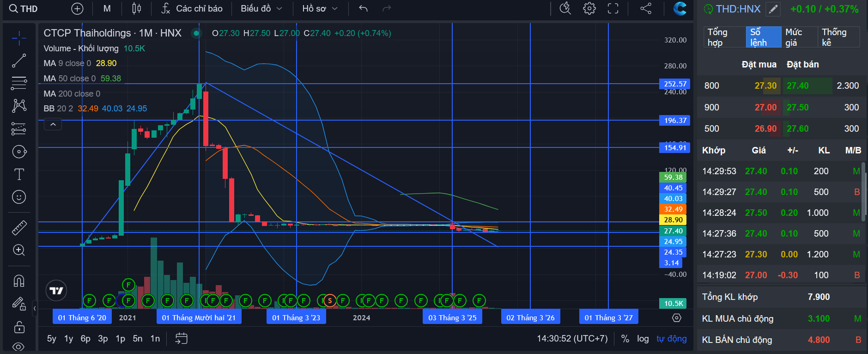Select the trend line drawing tool

point(19,61)
